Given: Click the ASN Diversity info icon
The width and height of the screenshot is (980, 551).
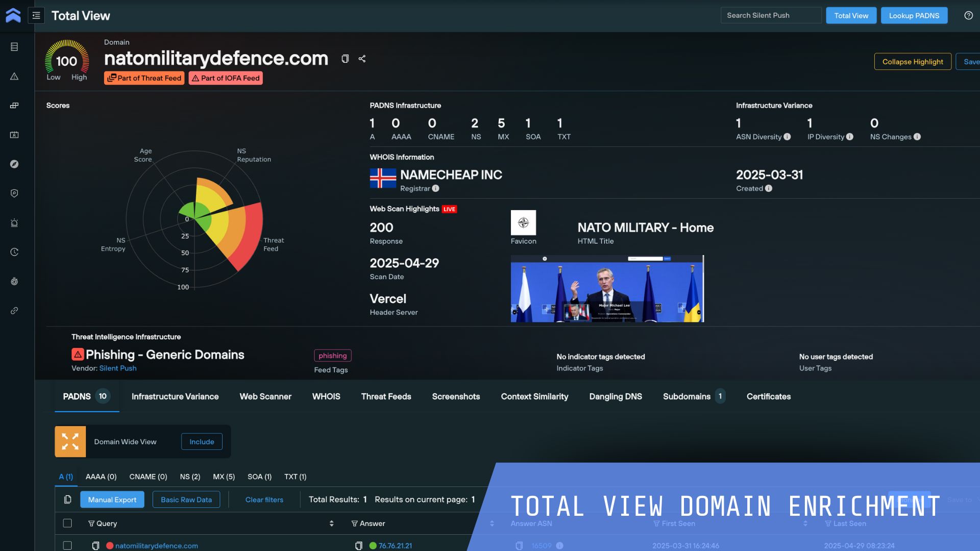Looking at the screenshot, I should click(787, 137).
